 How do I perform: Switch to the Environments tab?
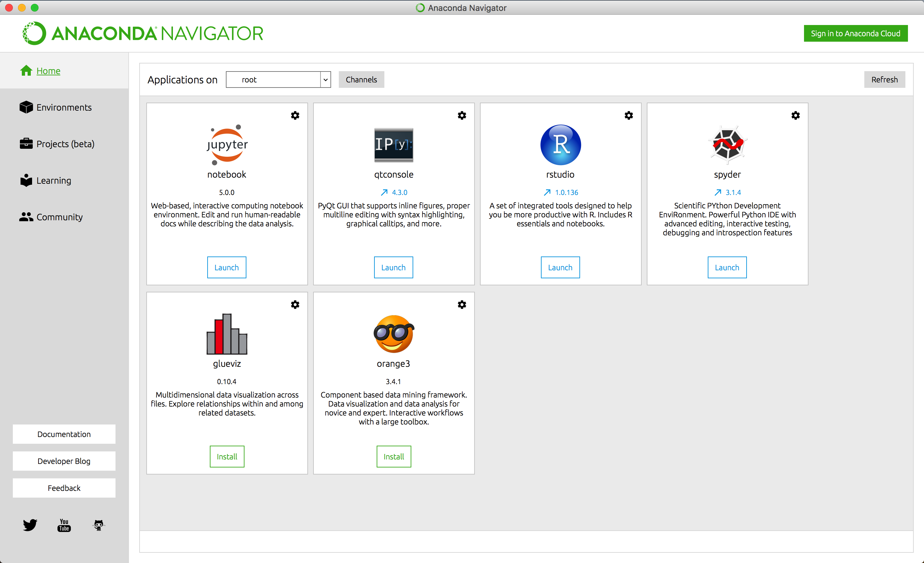tap(64, 108)
